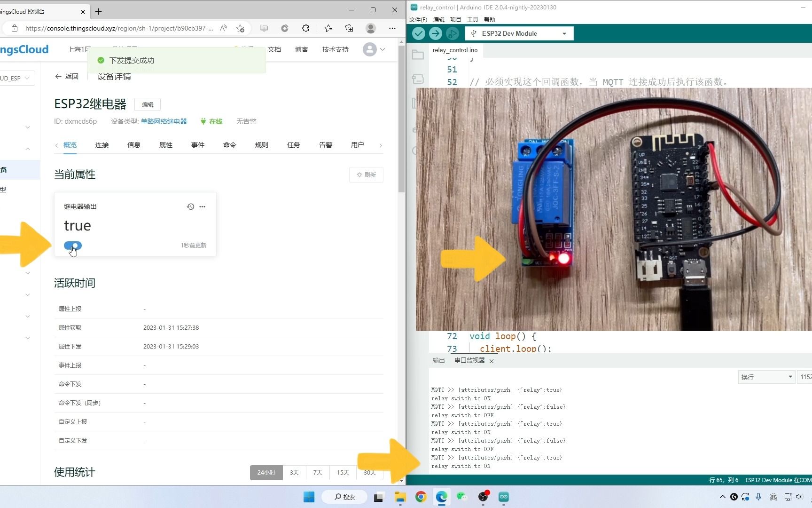Click the history icon on 继电器输出 card
This screenshot has width=812, height=508.
point(190,206)
